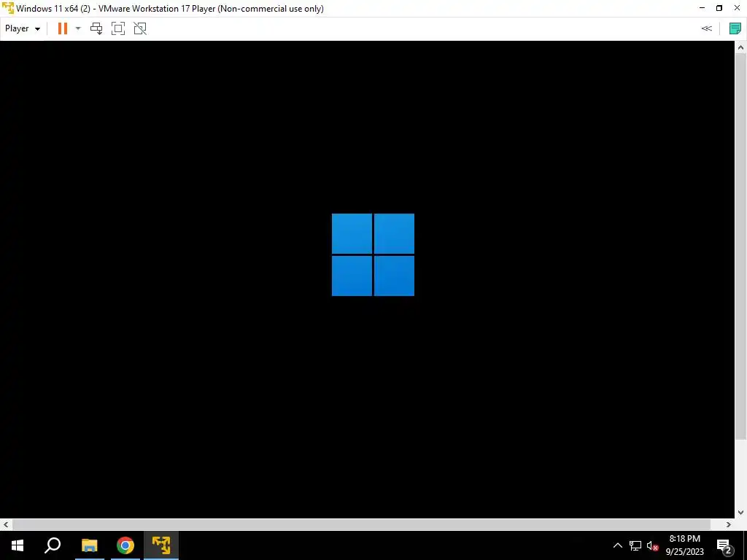Click the VMware Player title bar icon

7,9
